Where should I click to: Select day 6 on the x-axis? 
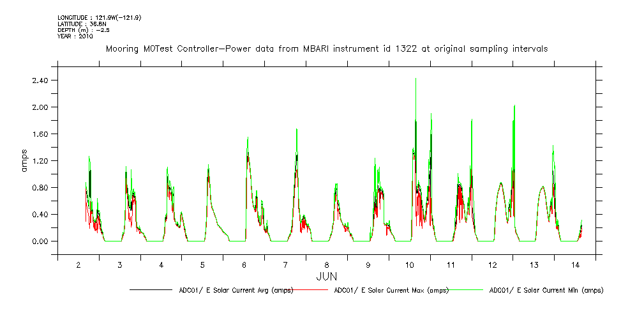coord(244,264)
